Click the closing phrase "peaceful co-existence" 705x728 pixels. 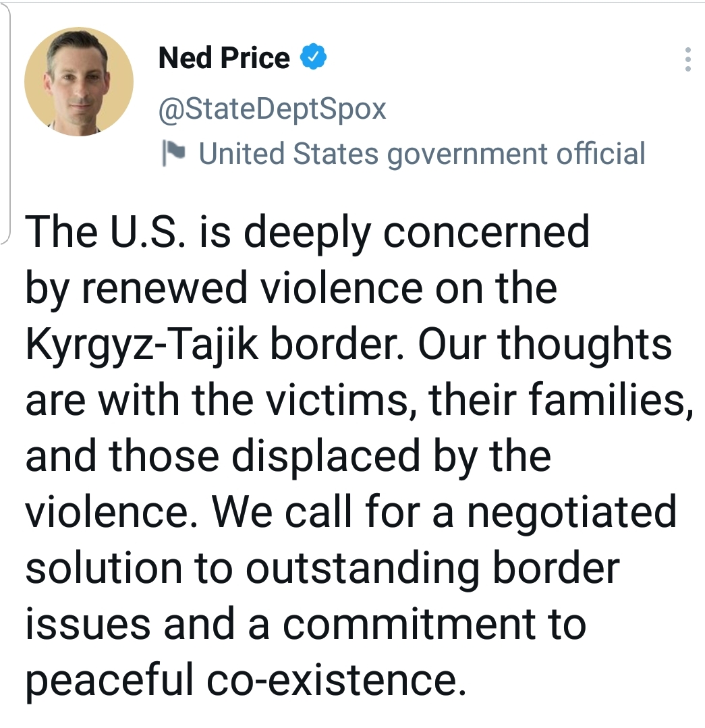(246, 681)
